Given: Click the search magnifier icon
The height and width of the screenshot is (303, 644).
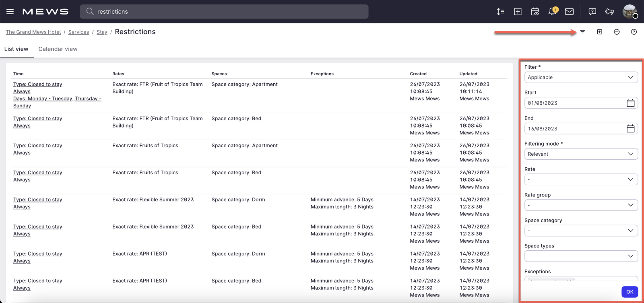Looking at the screenshot, I should tap(90, 11).
